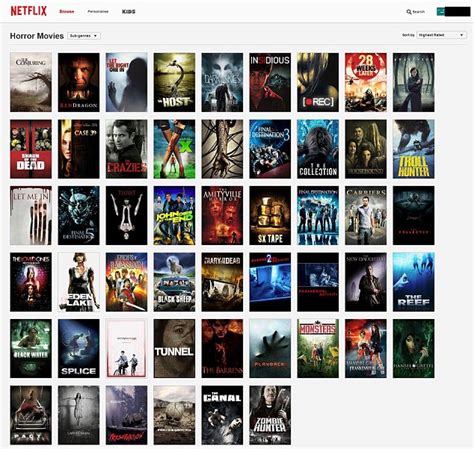Open the Resolution movie poster
Screen dimensions: 474x449
coord(127,415)
